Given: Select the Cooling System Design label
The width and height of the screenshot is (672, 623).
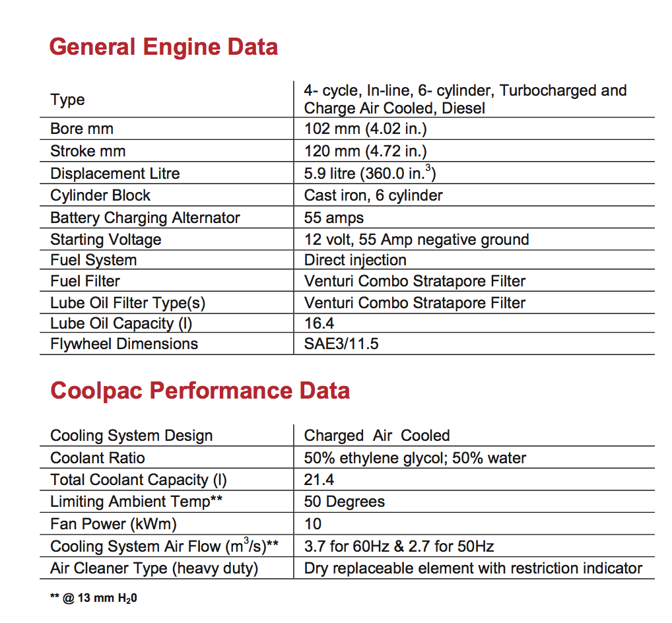Looking at the screenshot, I should (131, 436).
